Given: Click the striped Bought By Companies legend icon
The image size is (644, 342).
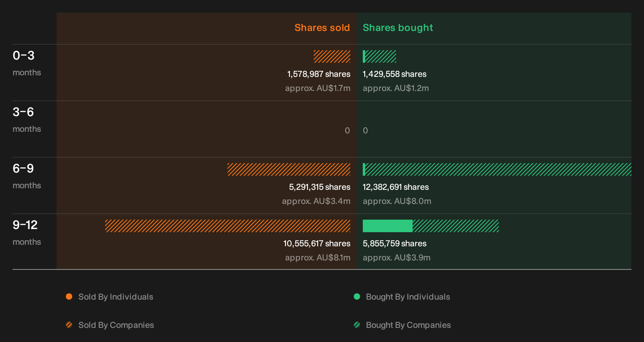Looking at the screenshot, I should pyautogui.click(x=357, y=325).
